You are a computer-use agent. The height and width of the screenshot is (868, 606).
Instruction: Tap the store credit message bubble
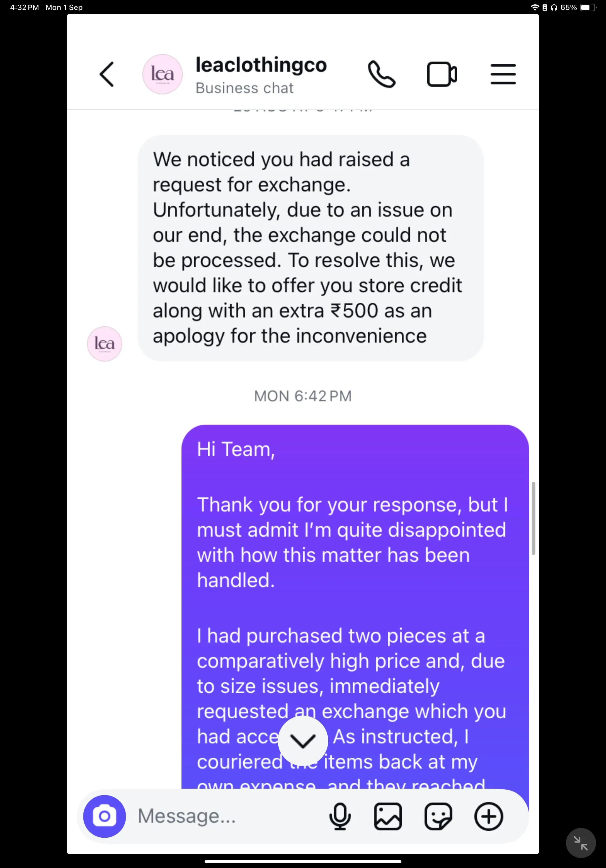tap(310, 248)
